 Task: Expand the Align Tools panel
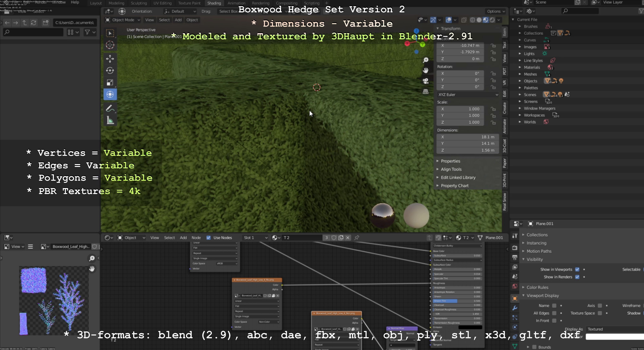[451, 169]
